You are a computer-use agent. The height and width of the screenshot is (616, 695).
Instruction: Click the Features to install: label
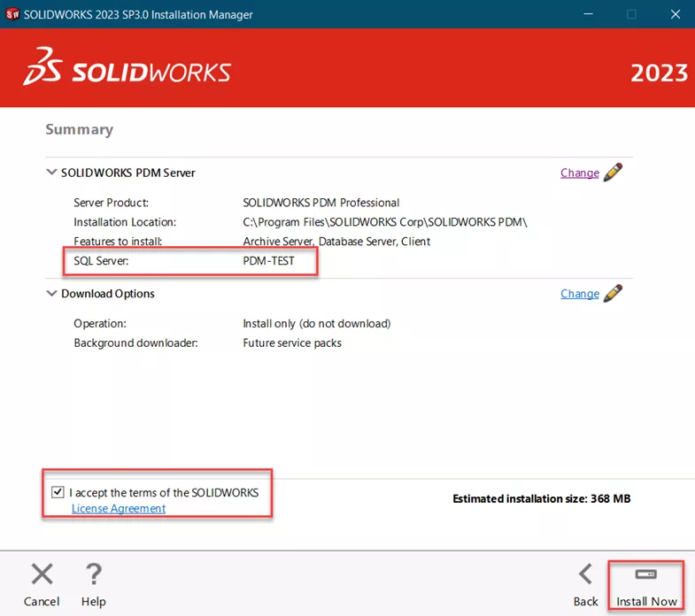click(x=118, y=242)
